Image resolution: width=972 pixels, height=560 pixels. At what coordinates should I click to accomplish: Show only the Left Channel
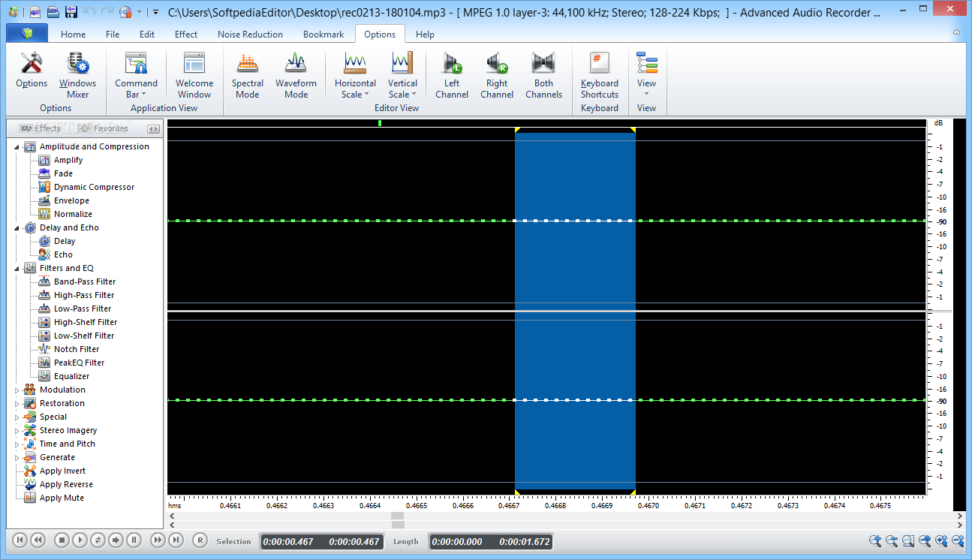(x=452, y=75)
